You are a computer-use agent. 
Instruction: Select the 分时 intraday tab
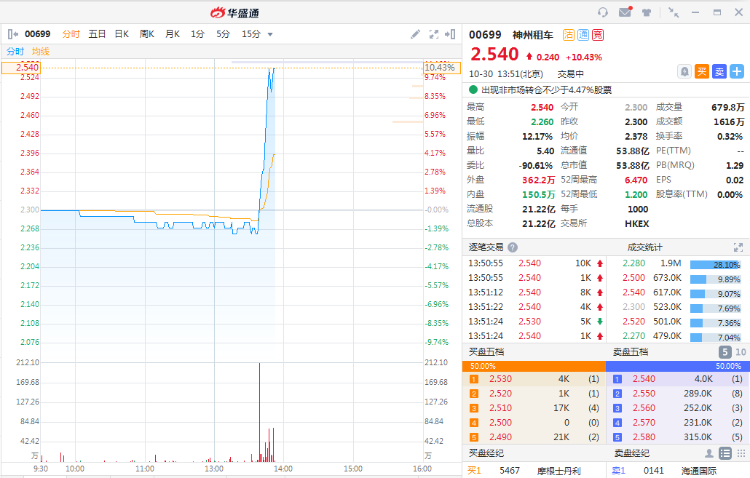(x=71, y=34)
